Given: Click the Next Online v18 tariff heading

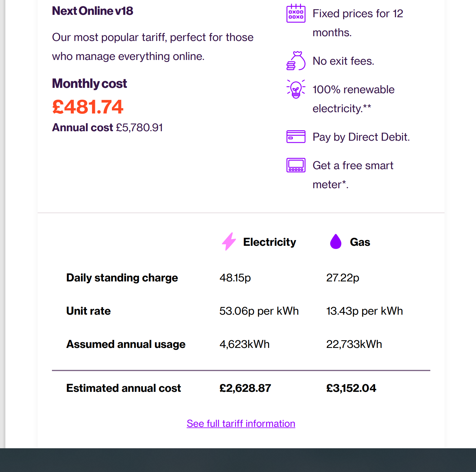Looking at the screenshot, I should pos(92,11).
